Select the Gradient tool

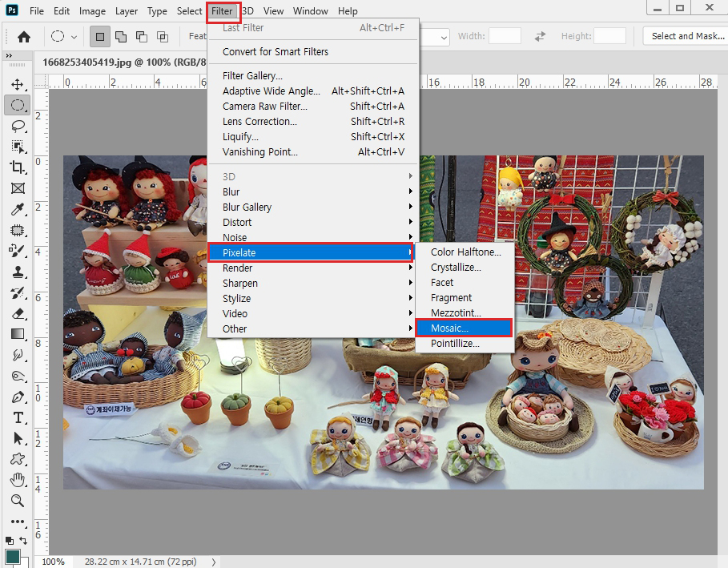[x=17, y=334]
